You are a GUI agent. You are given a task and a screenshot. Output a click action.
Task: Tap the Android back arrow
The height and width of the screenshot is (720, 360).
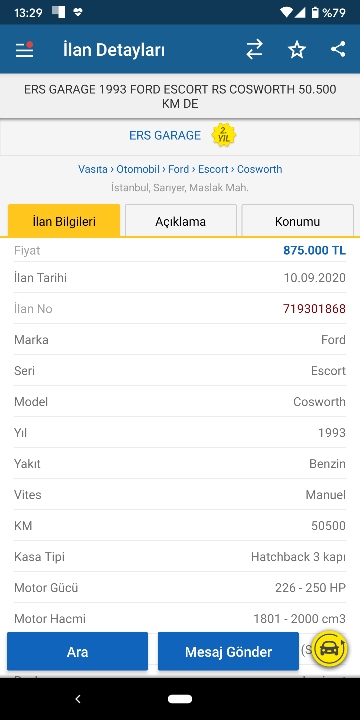(x=78, y=698)
